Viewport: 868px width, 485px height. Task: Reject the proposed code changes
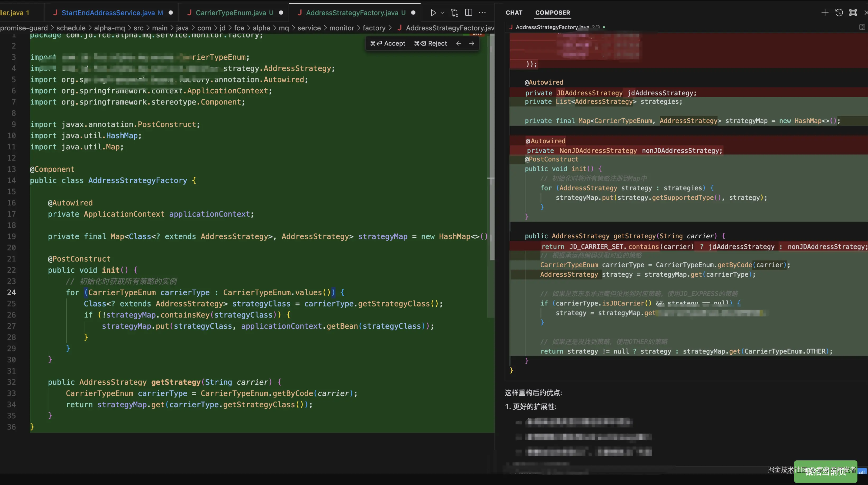430,43
